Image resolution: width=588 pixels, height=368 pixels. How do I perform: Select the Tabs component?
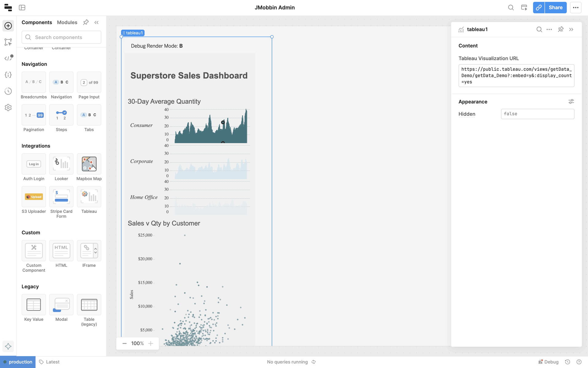(x=89, y=118)
